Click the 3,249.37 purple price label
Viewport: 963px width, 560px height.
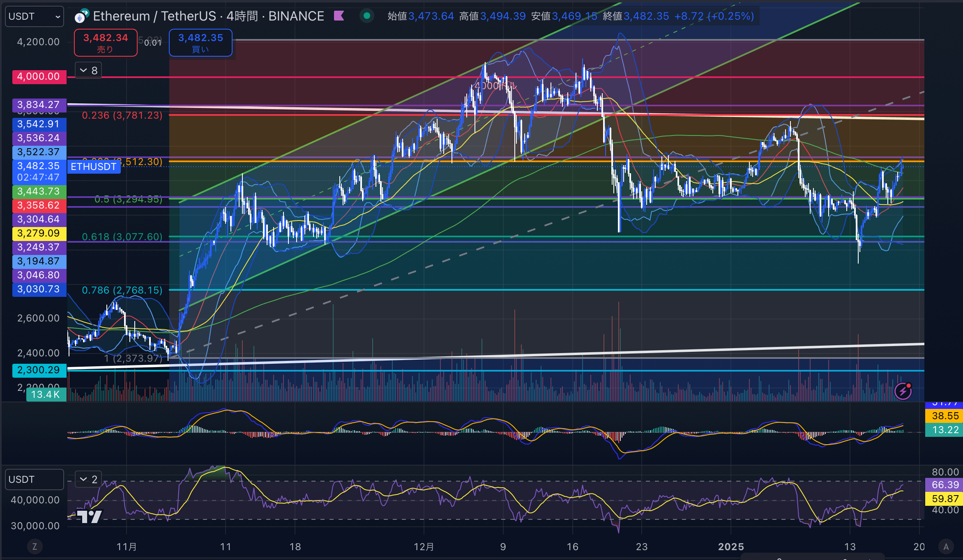39,247
